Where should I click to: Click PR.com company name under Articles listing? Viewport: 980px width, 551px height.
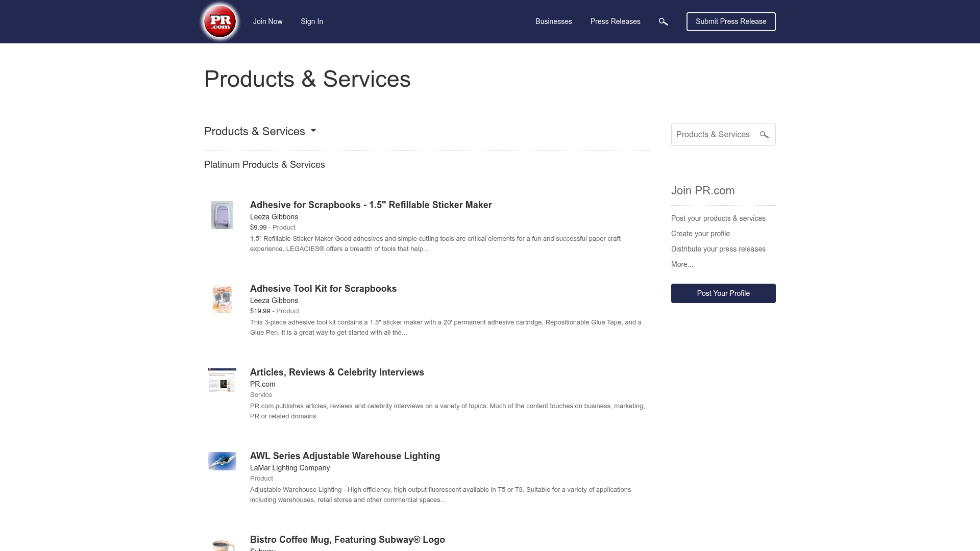click(263, 384)
